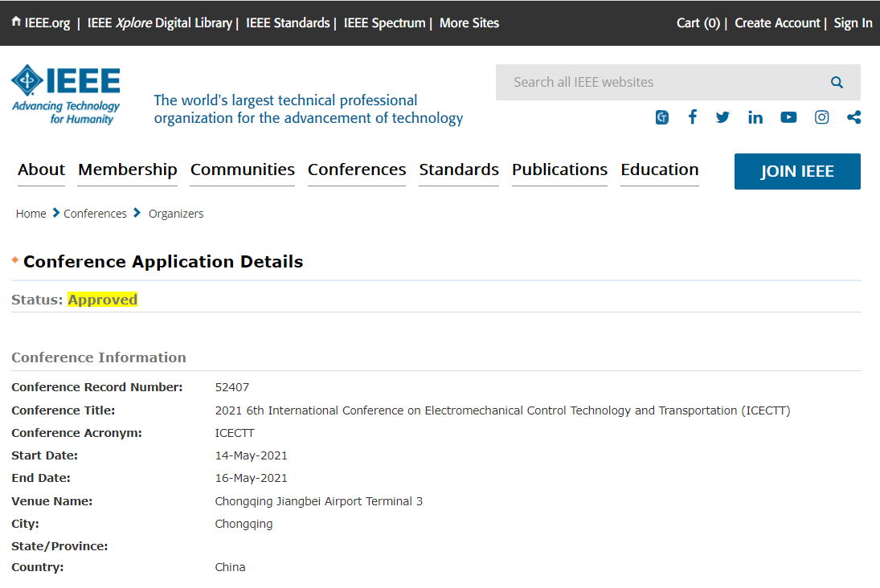Screen dimensions: 880x588
Task: Go to Conferences breadcrumb
Action: tap(95, 214)
